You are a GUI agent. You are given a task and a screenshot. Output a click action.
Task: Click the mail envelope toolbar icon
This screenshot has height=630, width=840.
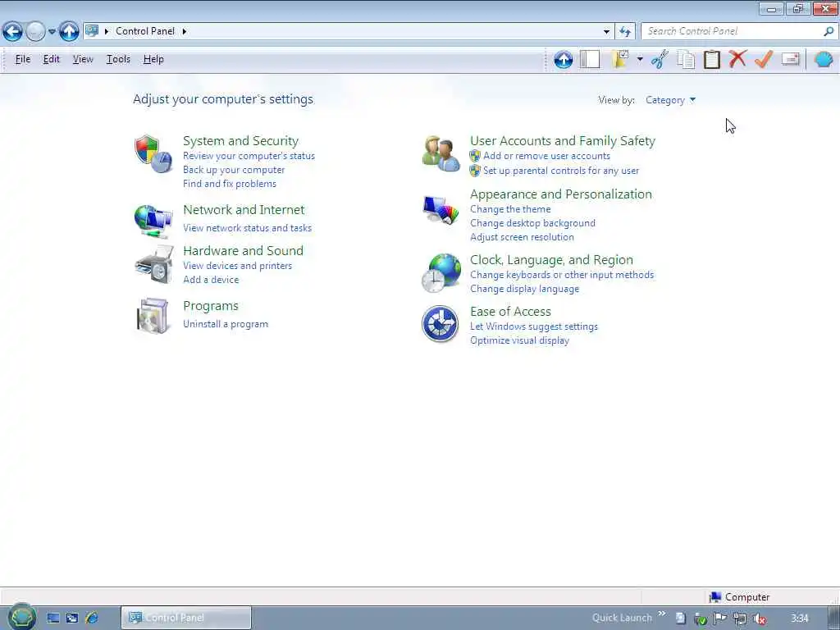(x=790, y=58)
